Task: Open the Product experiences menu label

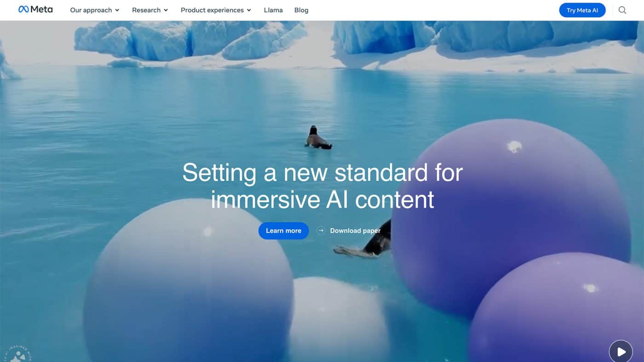Action: click(212, 10)
